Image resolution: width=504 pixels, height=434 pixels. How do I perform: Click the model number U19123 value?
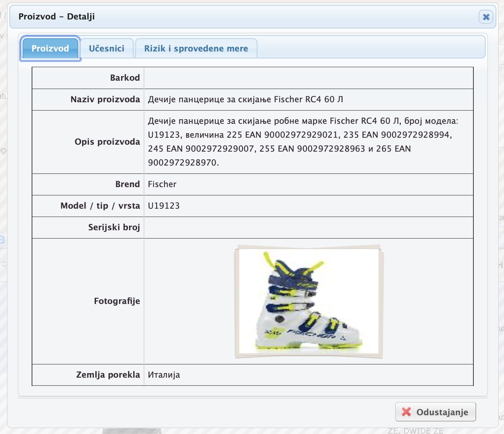(x=164, y=206)
